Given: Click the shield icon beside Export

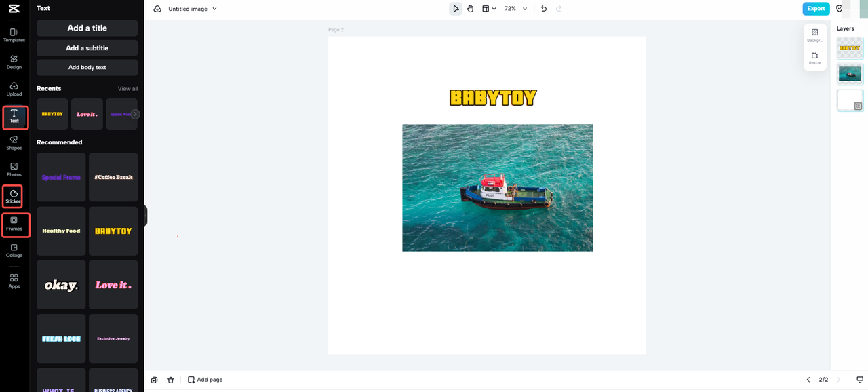Looking at the screenshot, I should coord(840,9).
